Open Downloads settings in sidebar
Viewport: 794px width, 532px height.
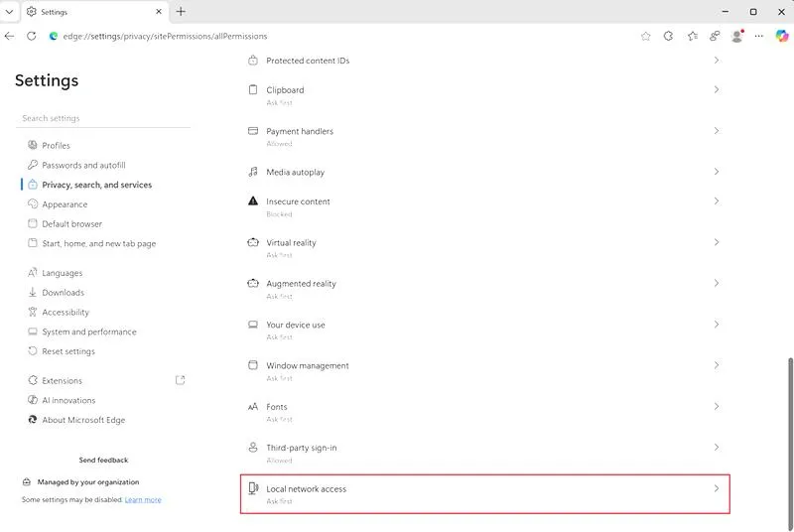click(63, 293)
